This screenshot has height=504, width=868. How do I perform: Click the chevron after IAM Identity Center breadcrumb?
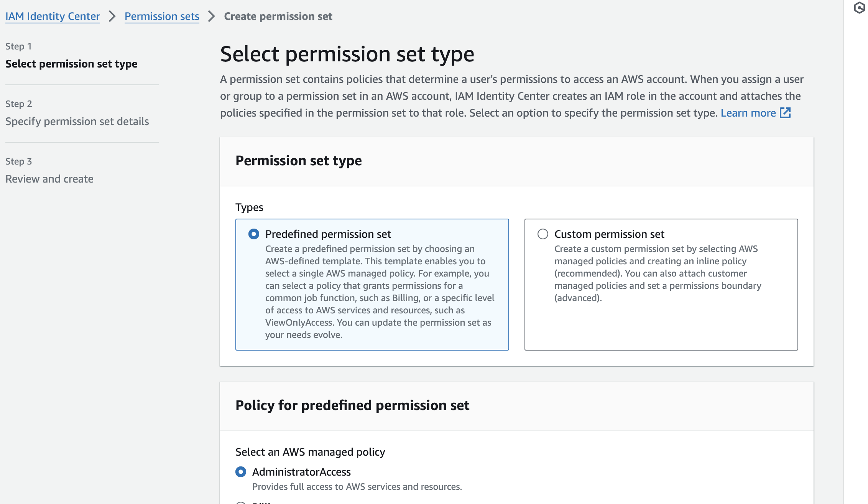click(112, 16)
